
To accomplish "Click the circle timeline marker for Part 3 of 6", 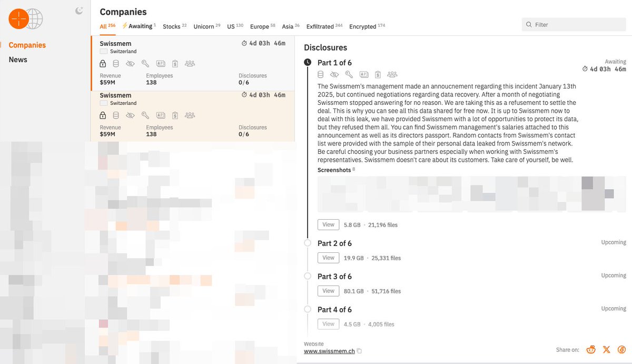I will click(x=308, y=276).
